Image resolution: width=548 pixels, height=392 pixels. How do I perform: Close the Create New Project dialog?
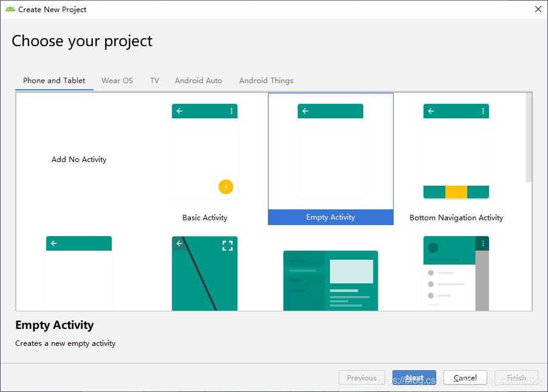pos(538,10)
